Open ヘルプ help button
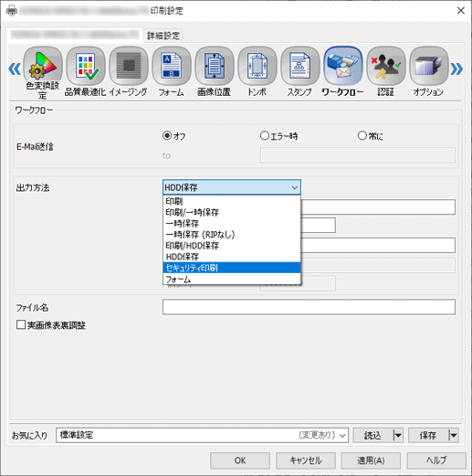472x476 pixels. point(436,460)
